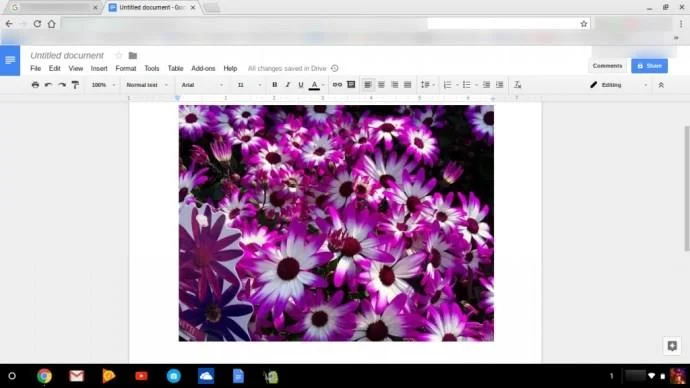Open Gmail from the shelf
The width and height of the screenshot is (690, 388).
click(77, 376)
